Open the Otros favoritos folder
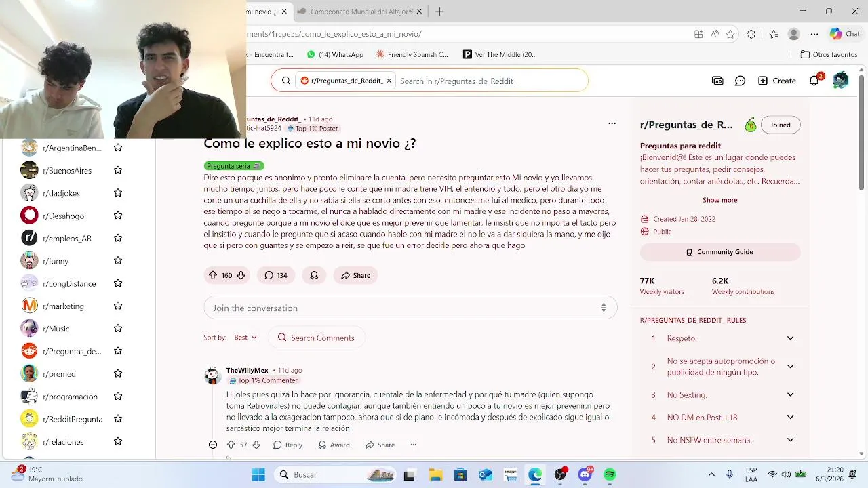 829,54
